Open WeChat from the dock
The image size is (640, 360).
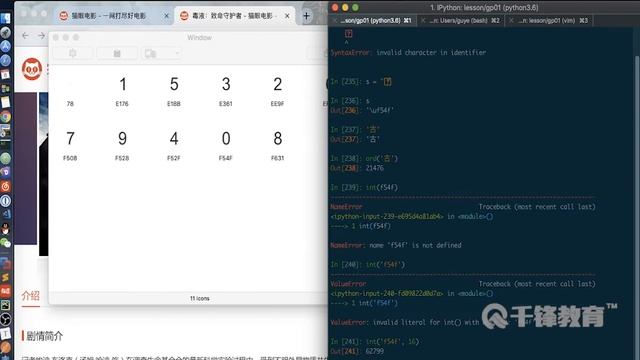point(5,243)
